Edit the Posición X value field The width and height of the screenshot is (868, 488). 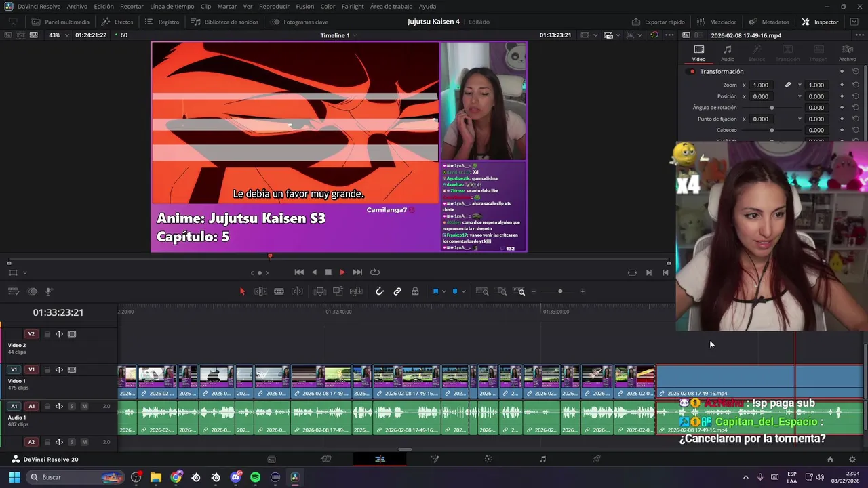tap(761, 96)
